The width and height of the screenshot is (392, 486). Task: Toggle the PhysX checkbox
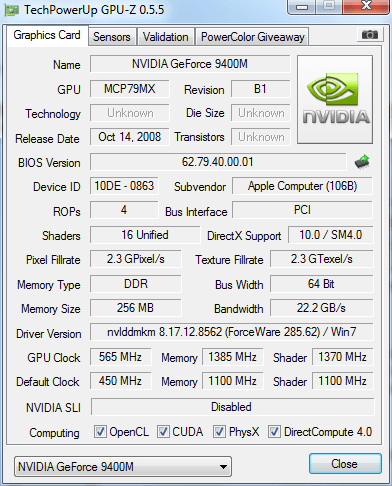click(x=219, y=432)
